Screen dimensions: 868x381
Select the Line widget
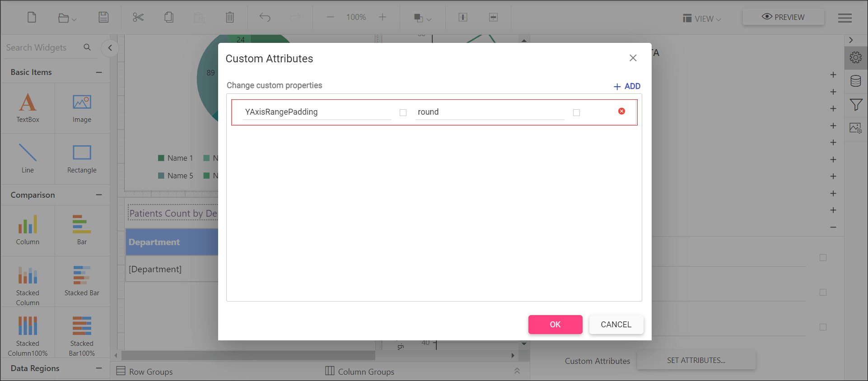28,158
